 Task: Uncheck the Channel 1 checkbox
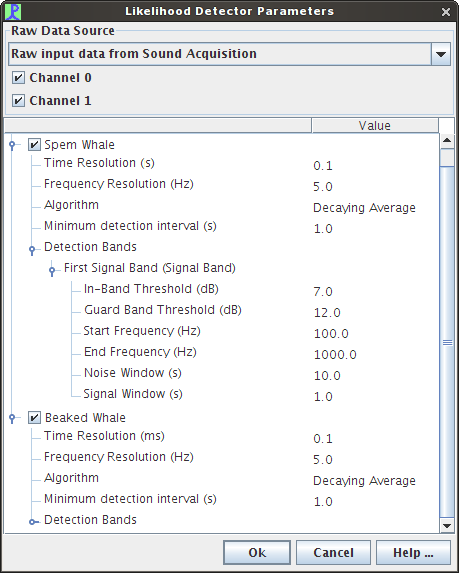[x=18, y=100]
